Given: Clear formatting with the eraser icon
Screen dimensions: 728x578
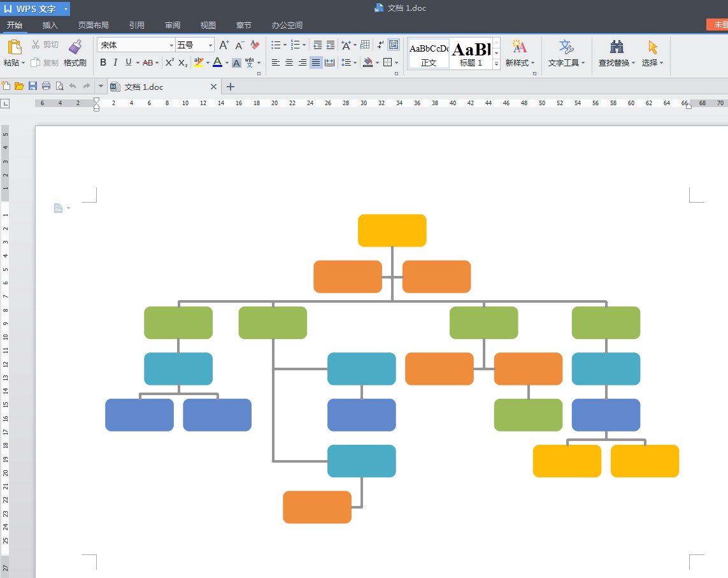Looking at the screenshot, I should (255, 45).
